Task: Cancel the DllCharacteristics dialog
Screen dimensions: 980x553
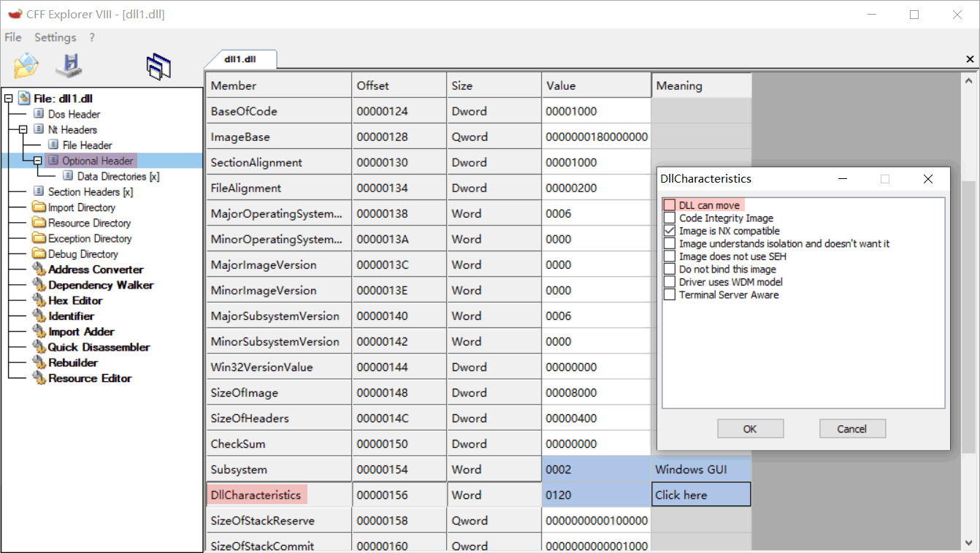Action: (x=852, y=428)
